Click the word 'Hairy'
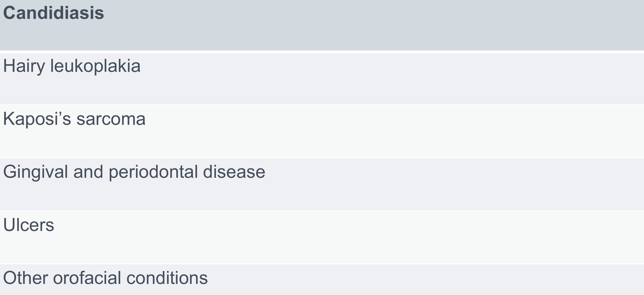The image size is (644, 295). click(24, 66)
